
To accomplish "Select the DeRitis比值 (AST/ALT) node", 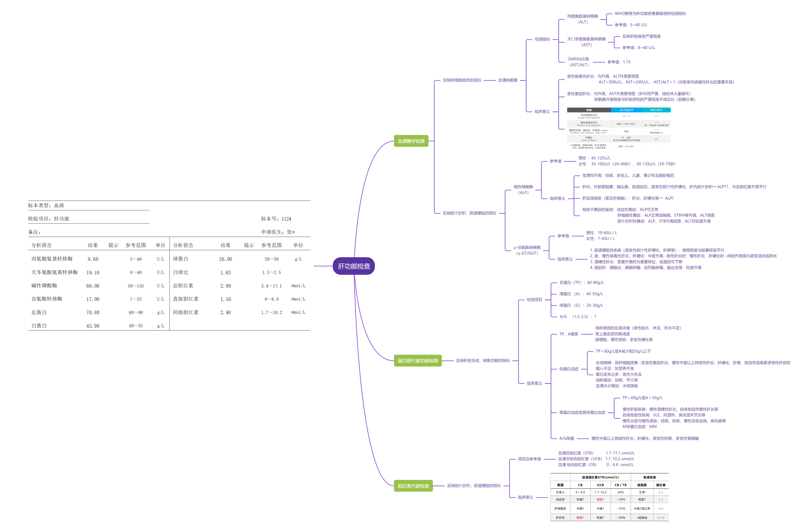I will [578, 62].
